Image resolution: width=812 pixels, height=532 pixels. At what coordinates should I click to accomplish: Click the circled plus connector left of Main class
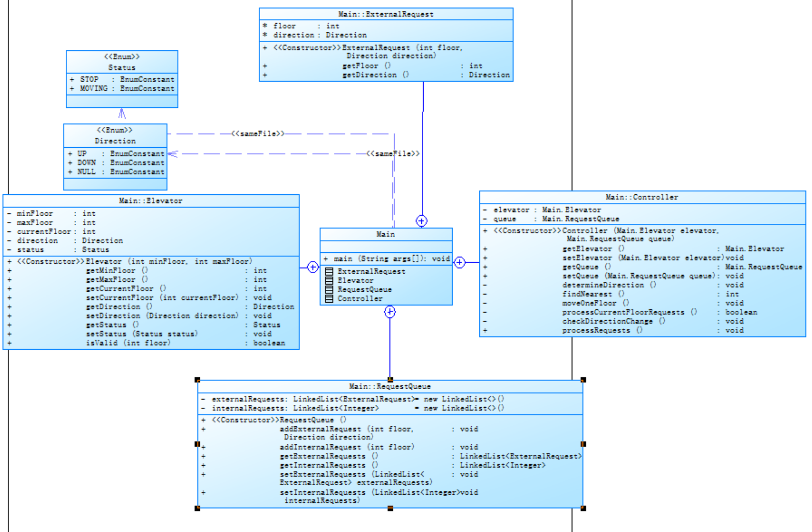click(x=313, y=267)
